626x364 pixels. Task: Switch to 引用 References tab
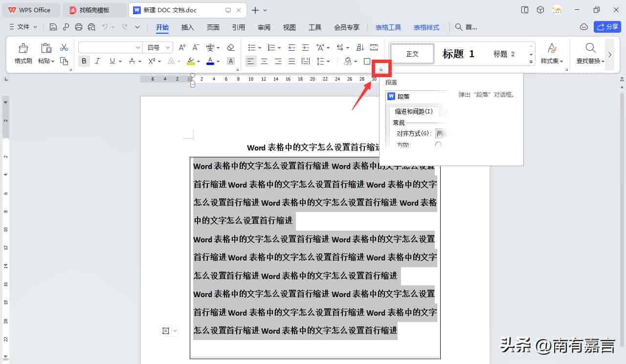(x=239, y=27)
